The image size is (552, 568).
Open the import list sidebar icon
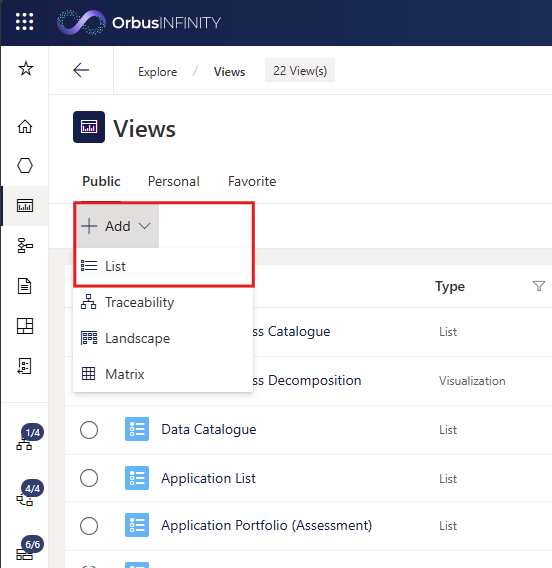pos(25,366)
